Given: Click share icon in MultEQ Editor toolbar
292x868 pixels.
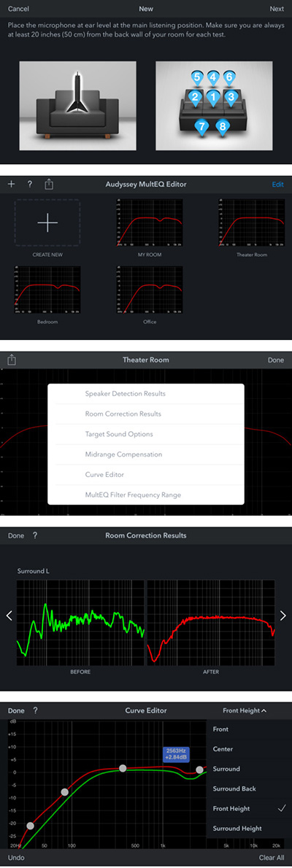Looking at the screenshot, I should point(49,184).
